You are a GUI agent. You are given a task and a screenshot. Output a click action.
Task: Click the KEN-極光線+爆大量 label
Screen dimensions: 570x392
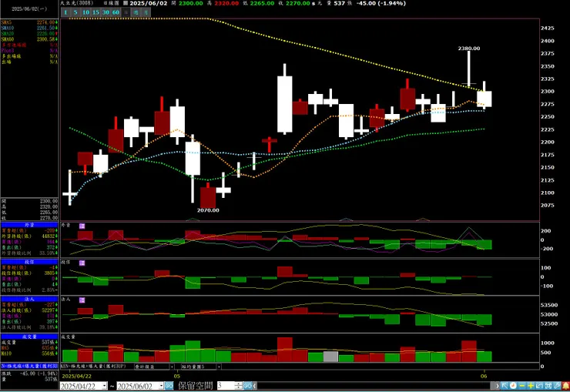coord(93,367)
